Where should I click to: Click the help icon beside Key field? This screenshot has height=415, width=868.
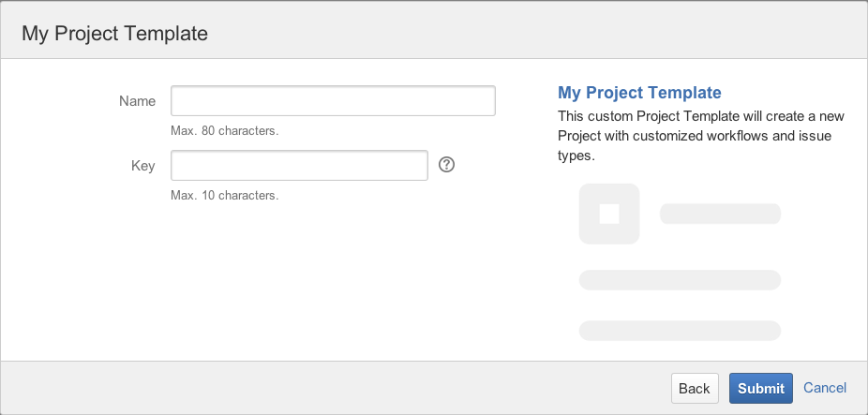tap(446, 165)
